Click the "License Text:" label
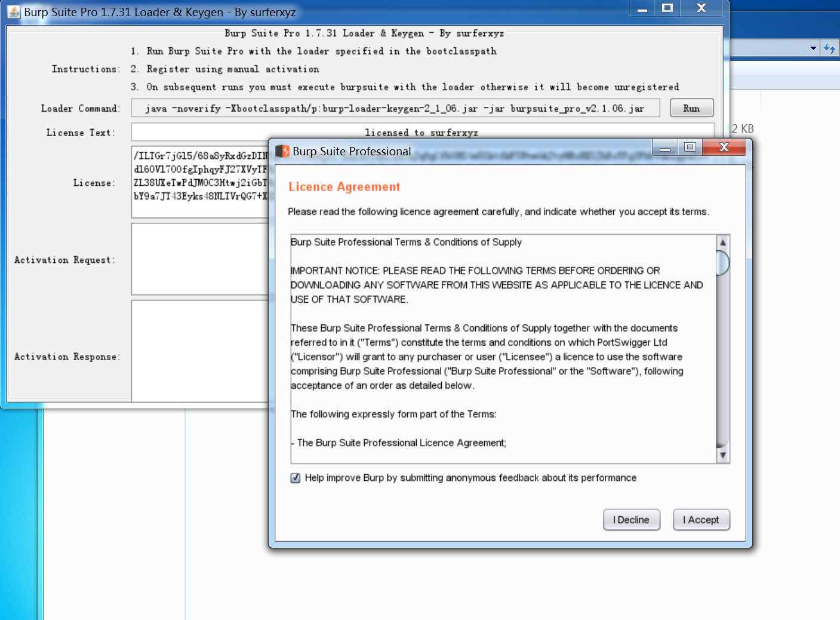The image size is (840, 620). [81, 133]
